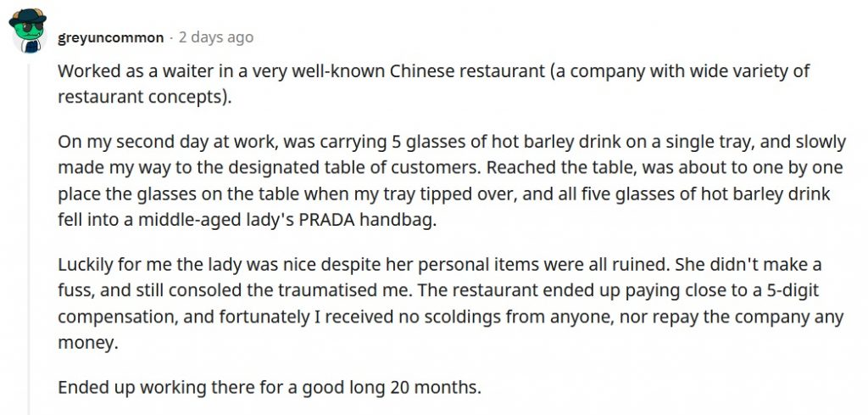
Task: Click the words 'restaurant concepts)'
Action: point(144,97)
